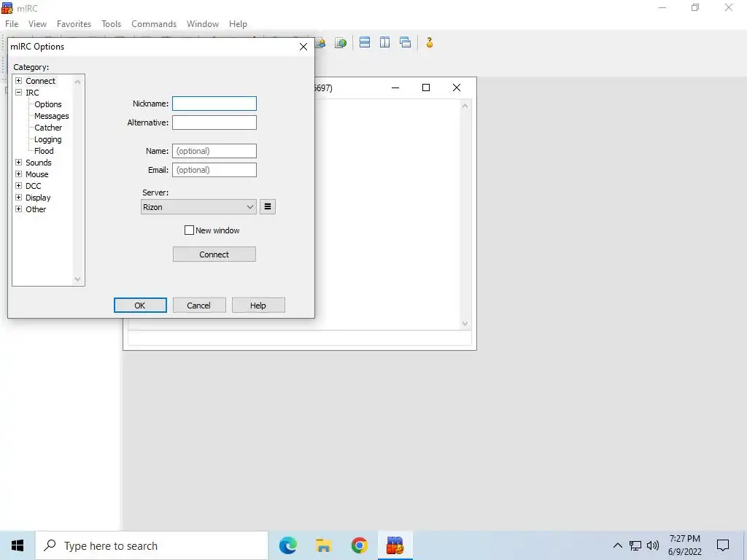Open the Tools menu

(x=111, y=24)
